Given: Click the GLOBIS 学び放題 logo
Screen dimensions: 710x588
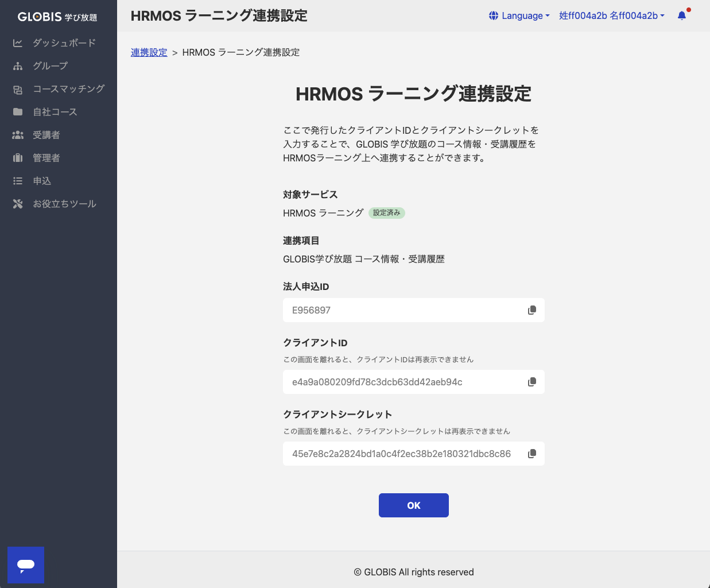Looking at the screenshot, I should click(x=57, y=17).
